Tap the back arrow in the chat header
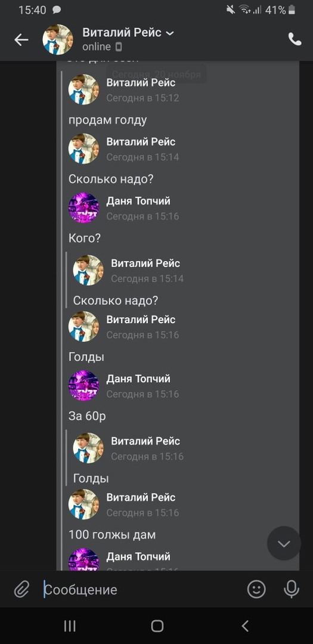Screen dimensions: 313x644 21,39
